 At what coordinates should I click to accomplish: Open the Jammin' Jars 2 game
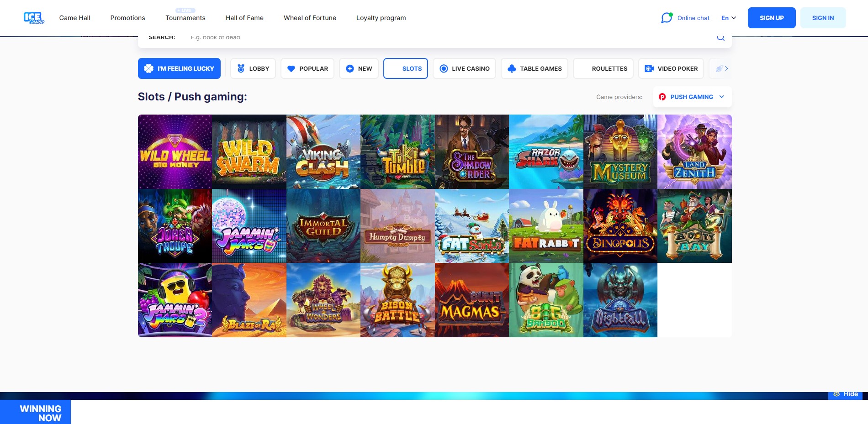click(x=175, y=300)
